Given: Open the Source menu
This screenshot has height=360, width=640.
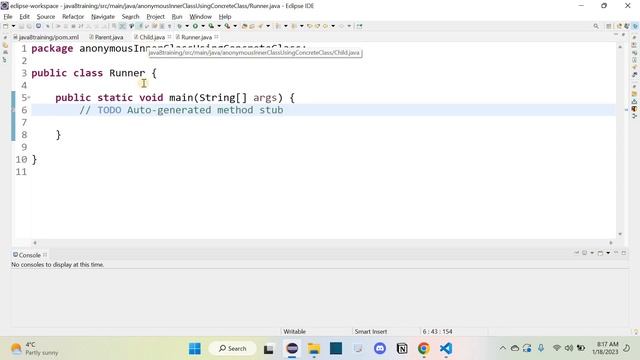Looking at the screenshot, I should point(46,17).
